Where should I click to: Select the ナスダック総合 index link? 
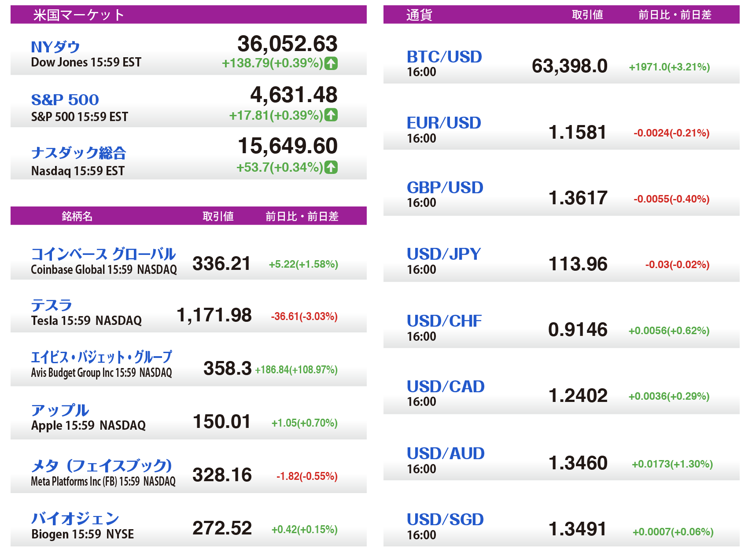pos(79,153)
